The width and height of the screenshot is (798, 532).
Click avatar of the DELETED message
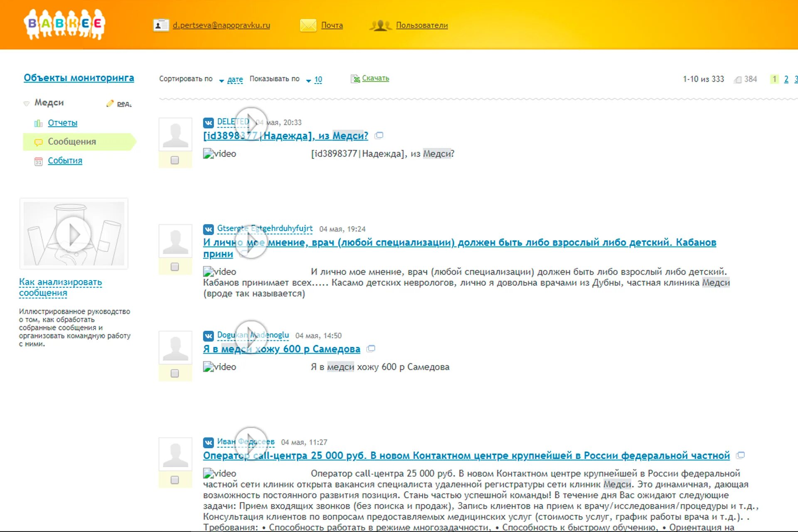pos(175,135)
